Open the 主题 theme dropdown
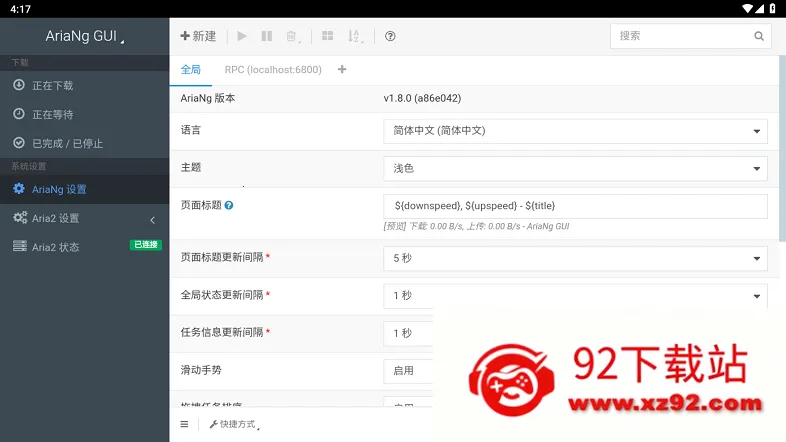 [x=575, y=169]
